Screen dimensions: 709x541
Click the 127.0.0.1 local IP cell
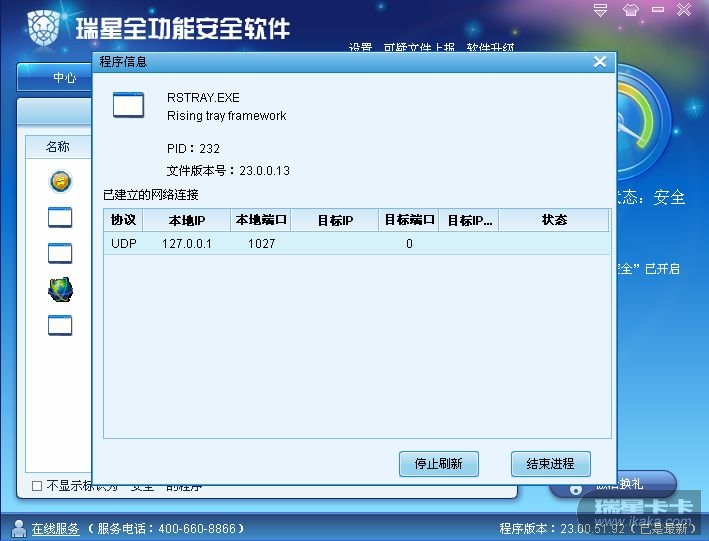point(186,244)
